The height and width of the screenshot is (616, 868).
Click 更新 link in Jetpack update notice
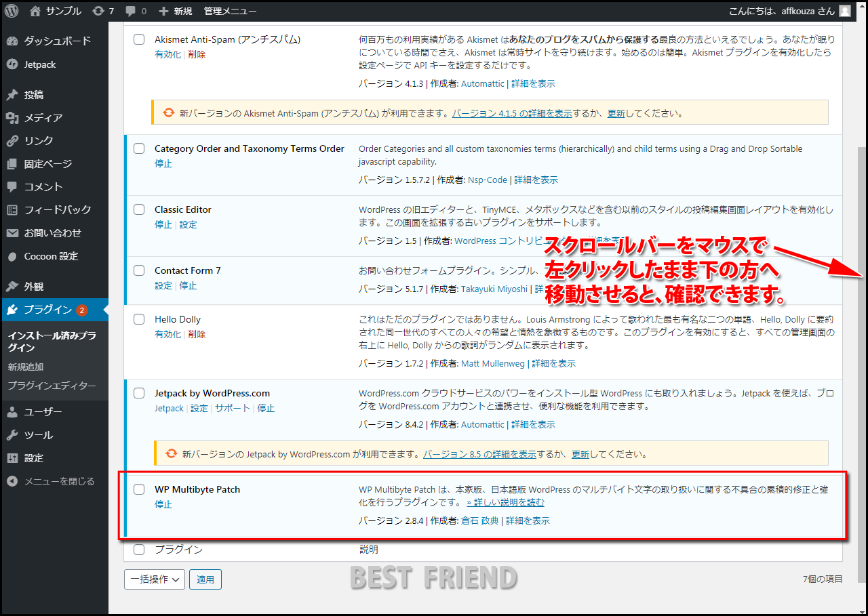[580, 454]
